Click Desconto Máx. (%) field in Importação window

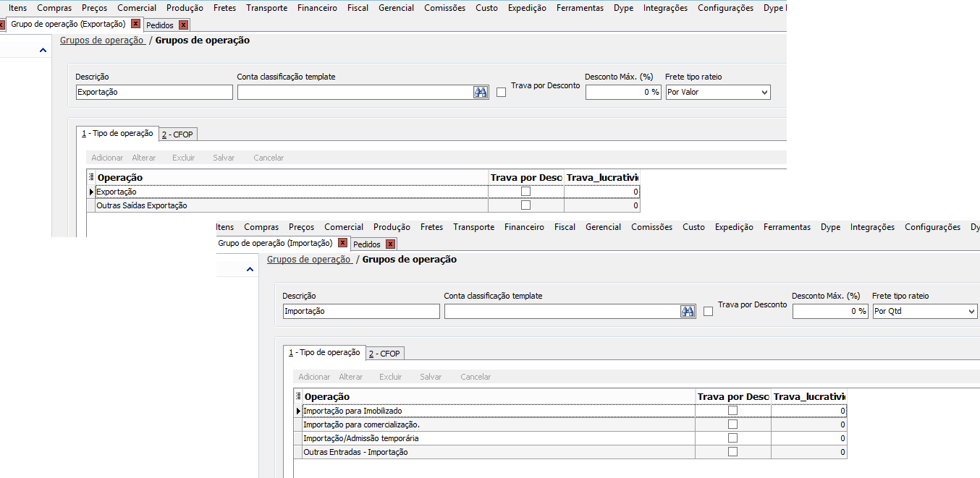coord(830,311)
